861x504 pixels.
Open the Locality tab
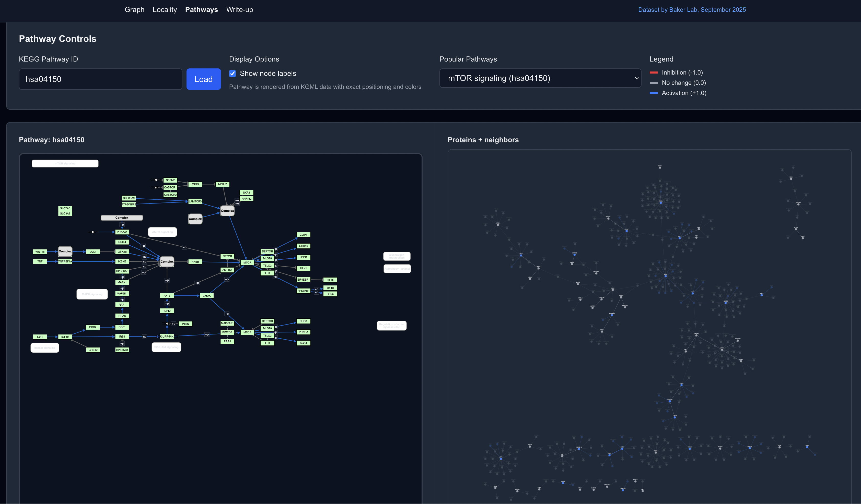pyautogui.click(x=165, y=9)
